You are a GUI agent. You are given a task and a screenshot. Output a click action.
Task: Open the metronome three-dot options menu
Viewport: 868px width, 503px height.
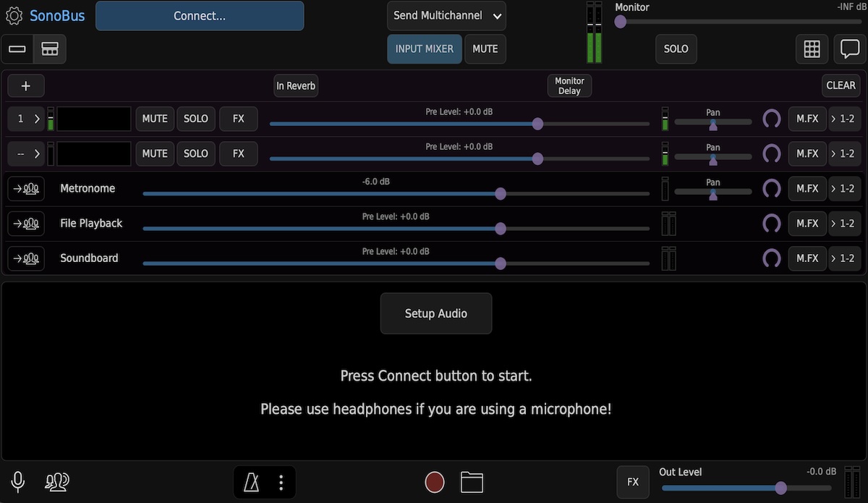click(x=281, y=483)
